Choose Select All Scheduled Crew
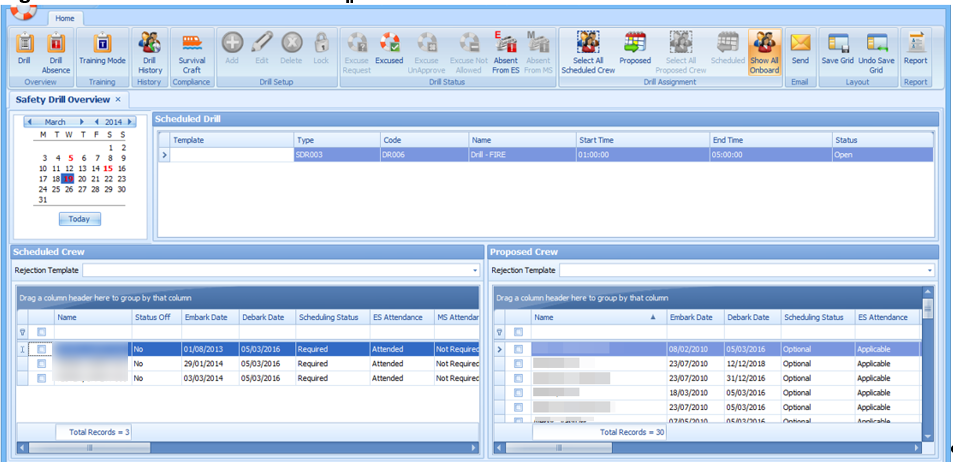This screenshot has width=953, height=462. pos(588,52)
